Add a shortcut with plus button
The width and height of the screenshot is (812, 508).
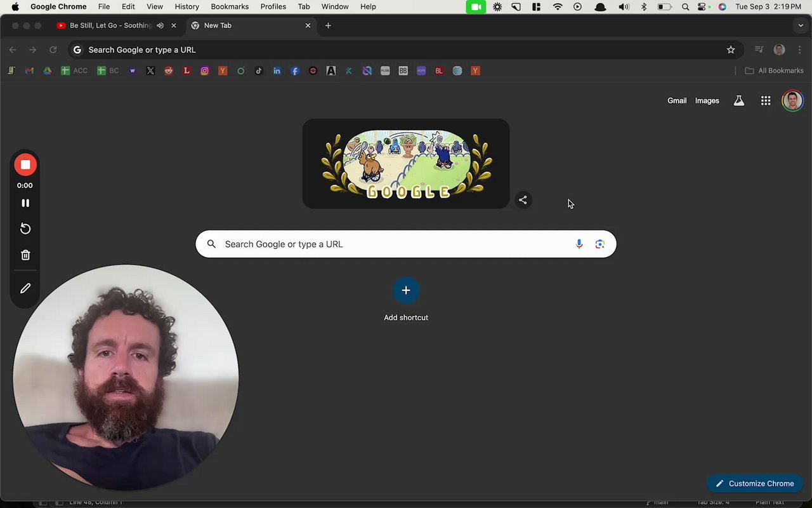pyautogui.click(x=406, y=290)
